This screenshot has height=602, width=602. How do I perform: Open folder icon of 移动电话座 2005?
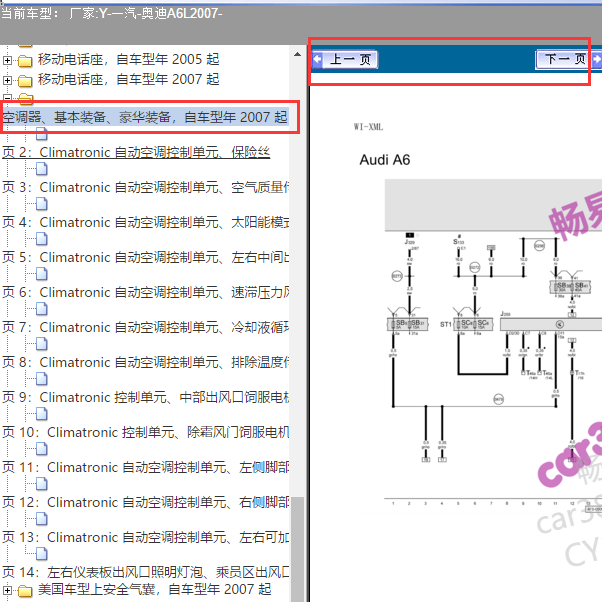25,60
